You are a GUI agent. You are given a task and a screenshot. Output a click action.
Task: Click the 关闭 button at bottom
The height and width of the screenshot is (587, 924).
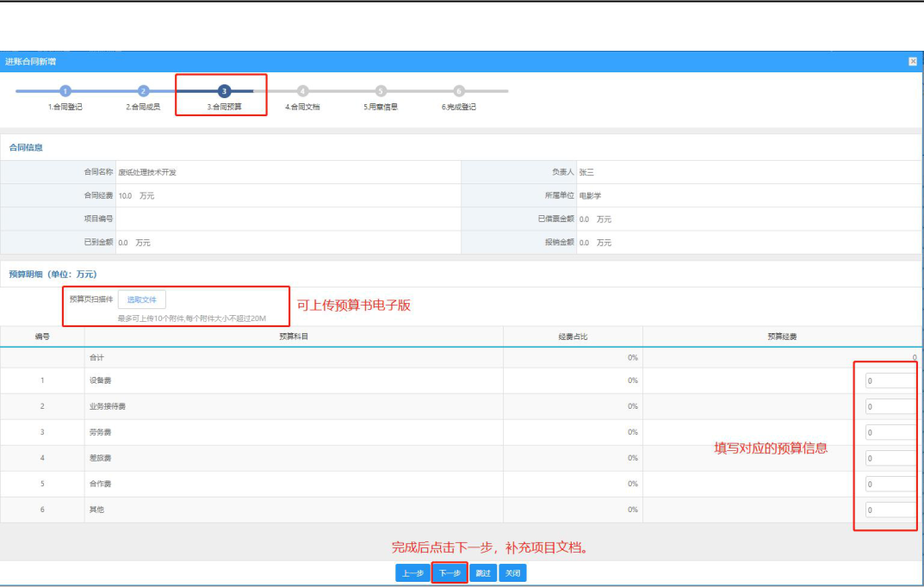tap(512, 573)
